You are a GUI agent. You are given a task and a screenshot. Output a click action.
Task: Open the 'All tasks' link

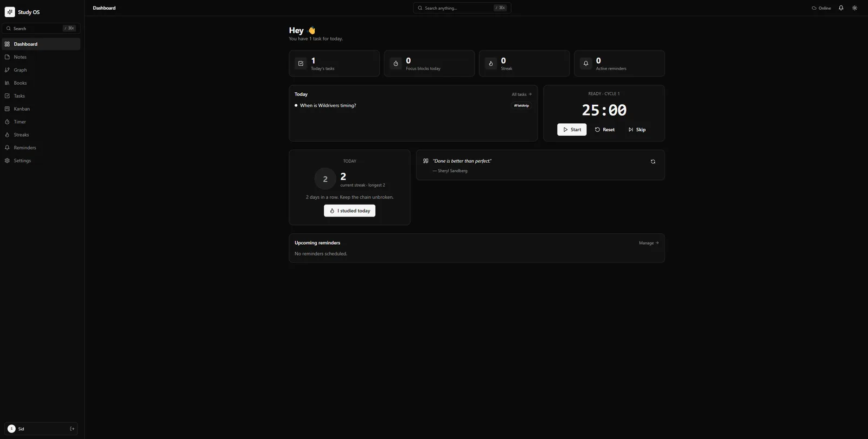[x=521, y=94]
